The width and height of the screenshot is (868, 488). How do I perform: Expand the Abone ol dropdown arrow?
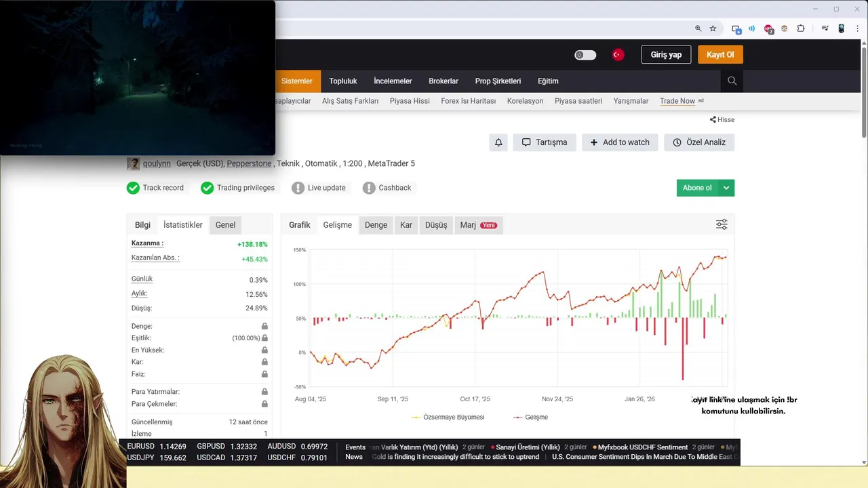tap(726, 188)
